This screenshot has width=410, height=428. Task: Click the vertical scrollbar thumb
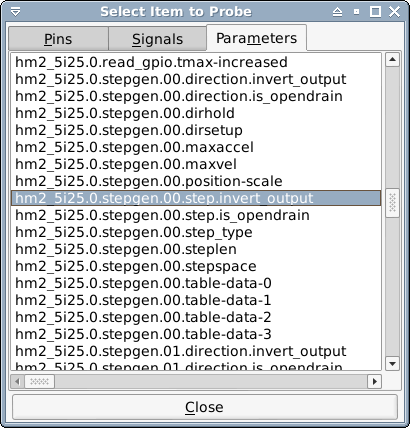pyautogui.click(x=392, y=203)
